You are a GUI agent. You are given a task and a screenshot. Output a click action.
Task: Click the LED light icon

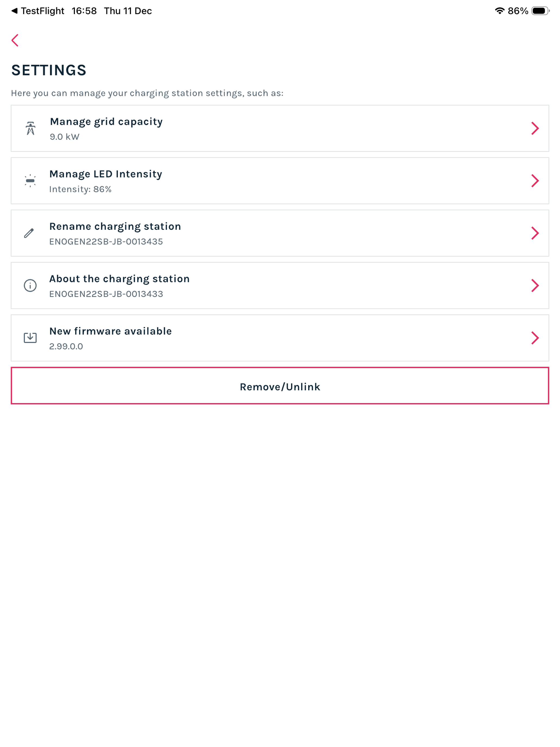tap(30, 181)
